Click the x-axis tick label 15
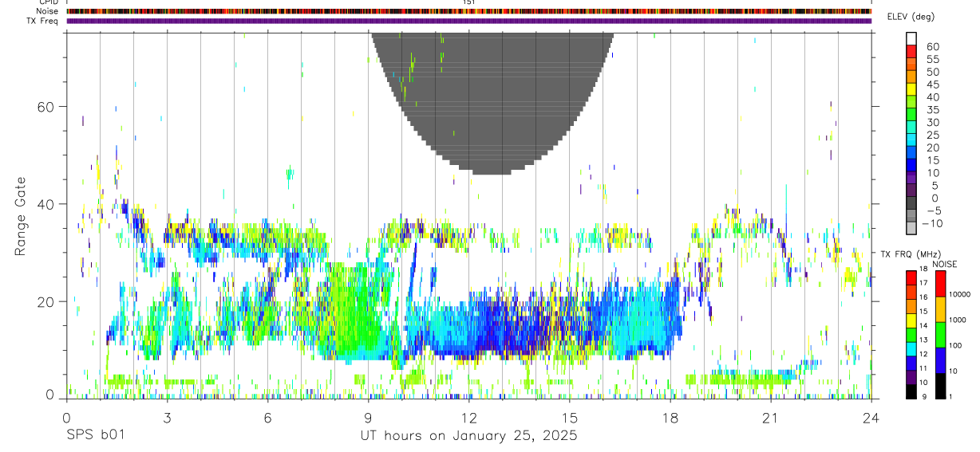980x452 pixels. point(569,418)
